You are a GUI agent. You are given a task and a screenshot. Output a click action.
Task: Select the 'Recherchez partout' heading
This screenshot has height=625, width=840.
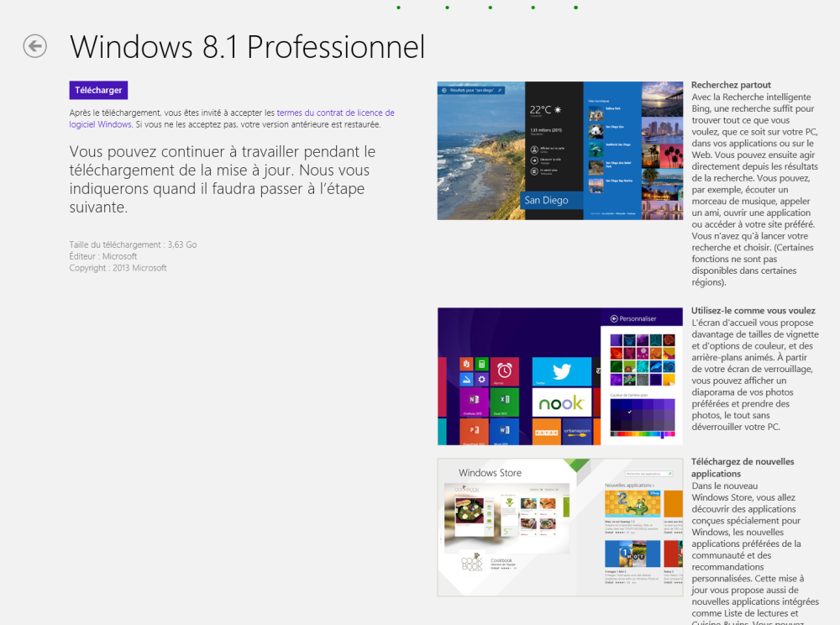(x=731, y=85)
